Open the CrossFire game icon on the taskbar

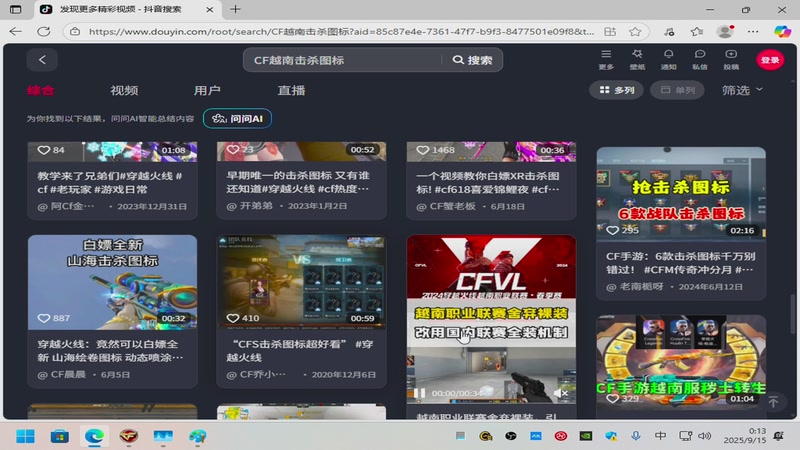coord(129,436)
